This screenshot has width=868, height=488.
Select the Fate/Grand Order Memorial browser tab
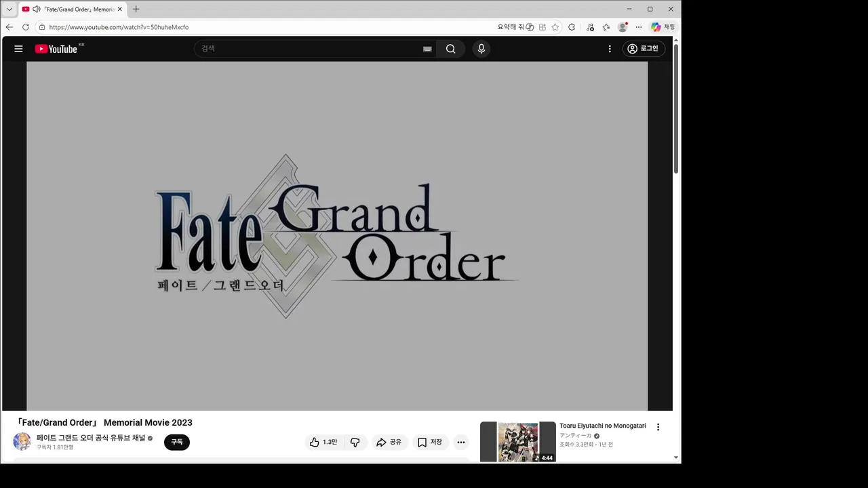[73, 9]
